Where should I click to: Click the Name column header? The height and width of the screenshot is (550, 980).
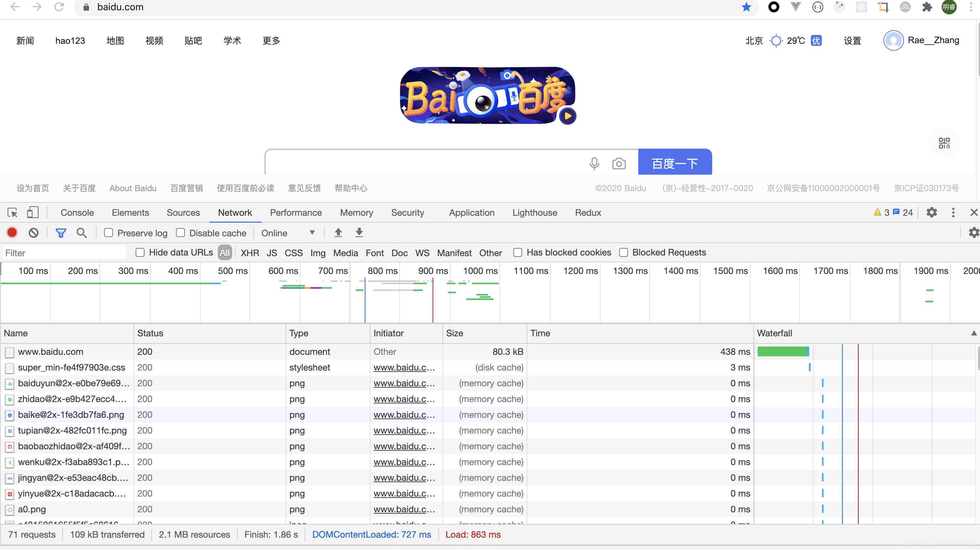click(x=67, y=333)
